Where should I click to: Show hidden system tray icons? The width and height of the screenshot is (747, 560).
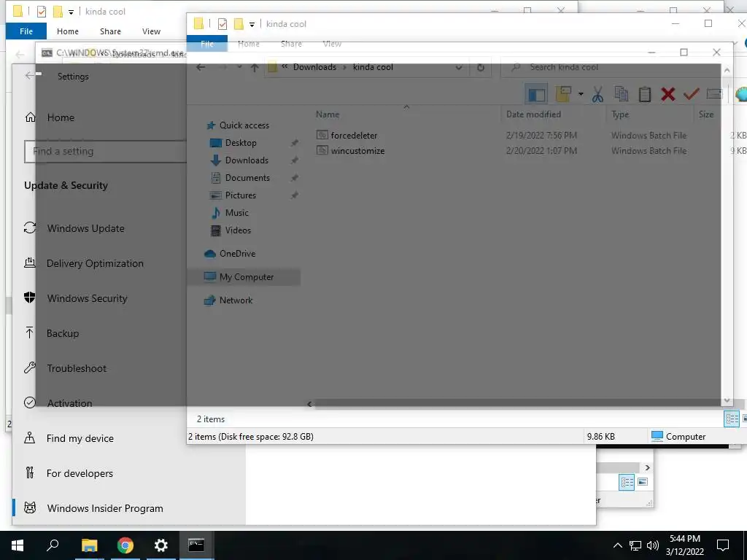click(x=617, y=545)
